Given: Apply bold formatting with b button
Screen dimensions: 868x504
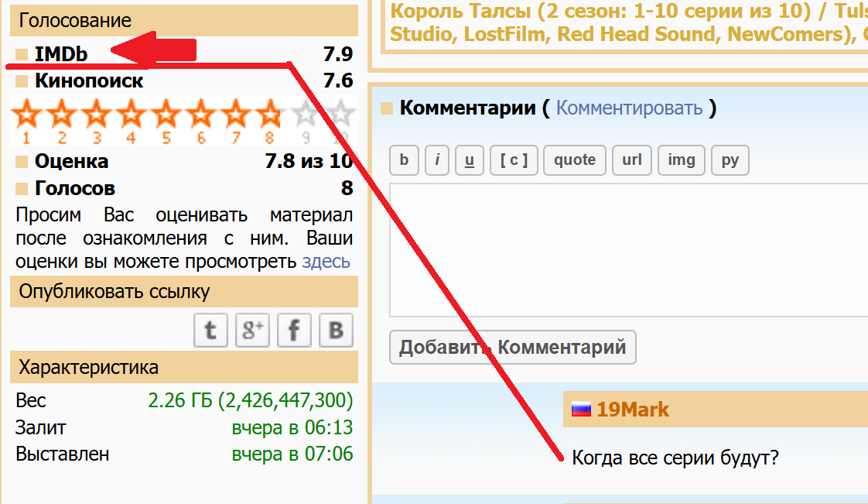Looking at the screenshot, I should 404,160.
